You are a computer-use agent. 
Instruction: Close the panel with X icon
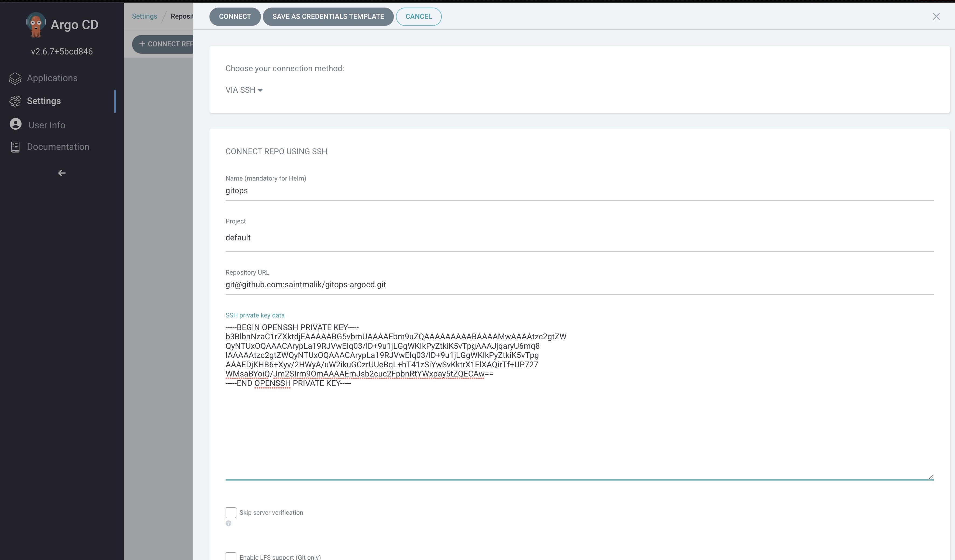(x=936, y=17)
